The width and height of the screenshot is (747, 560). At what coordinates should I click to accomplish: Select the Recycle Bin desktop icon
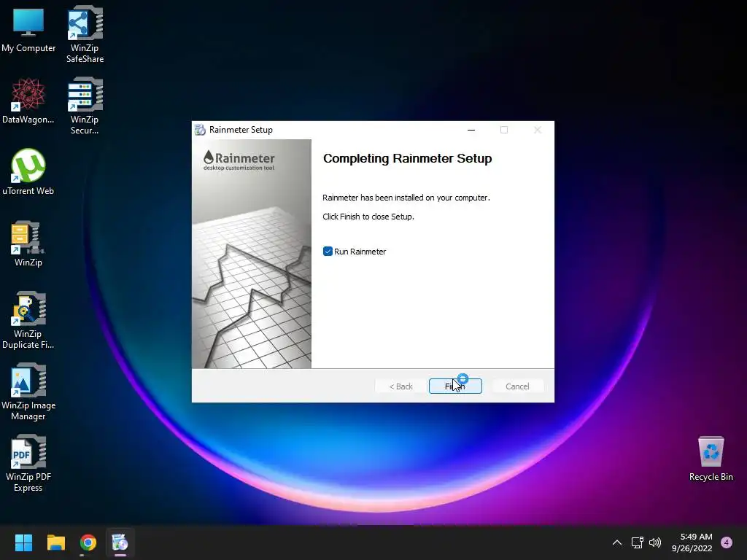click(711, 458)
